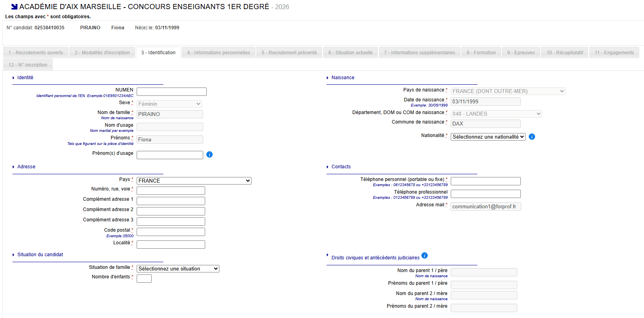The height and width of the screenshot is (318, 644).
Task: Click info icon beside Nationalité dropdown
Action: [532, 137]
